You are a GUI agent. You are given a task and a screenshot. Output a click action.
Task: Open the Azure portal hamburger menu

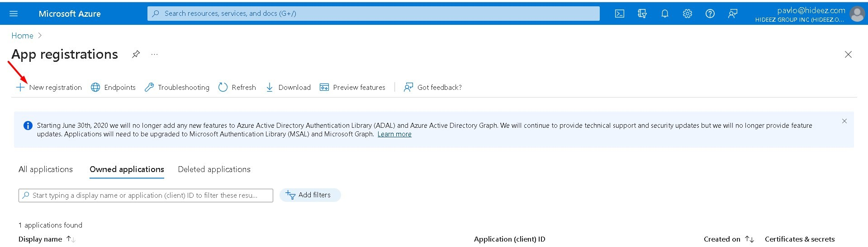point(14,14)
